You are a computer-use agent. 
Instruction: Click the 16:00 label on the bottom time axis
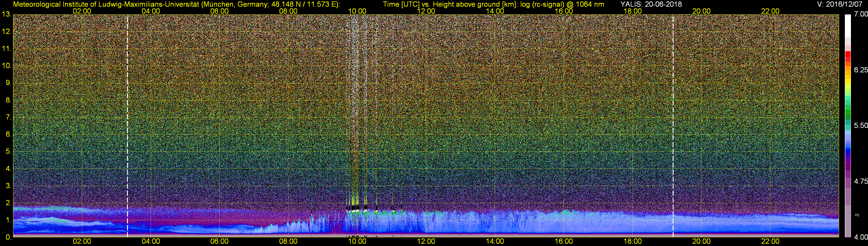coord(564,241)
